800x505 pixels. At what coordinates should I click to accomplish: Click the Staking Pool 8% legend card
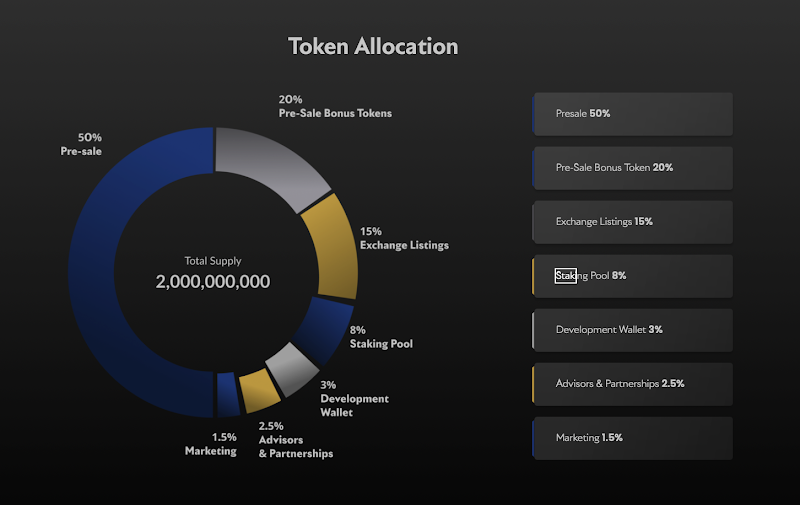(632, 276)
